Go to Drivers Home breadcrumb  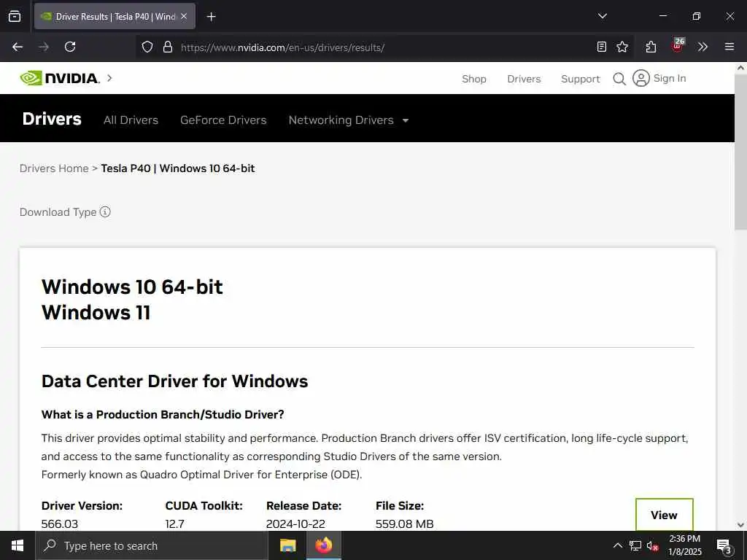pos(54,168)
